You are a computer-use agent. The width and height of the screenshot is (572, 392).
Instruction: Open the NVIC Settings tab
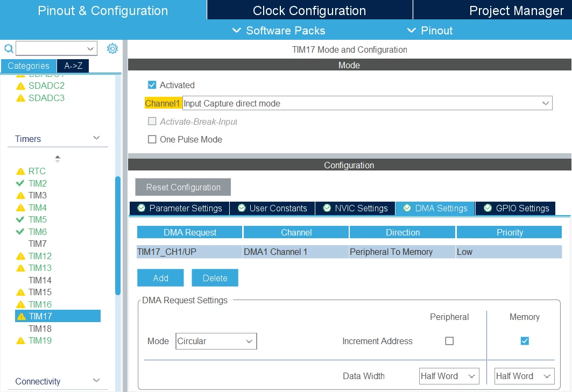click(355, 208)
